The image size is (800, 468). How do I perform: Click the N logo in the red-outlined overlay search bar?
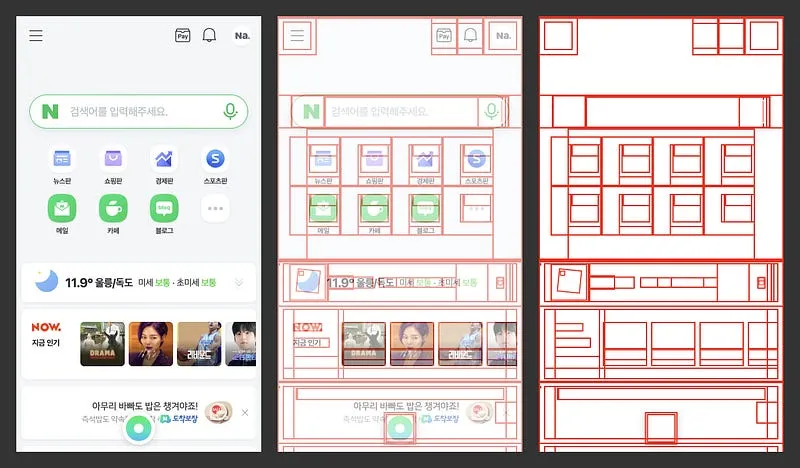coord(311,111)
